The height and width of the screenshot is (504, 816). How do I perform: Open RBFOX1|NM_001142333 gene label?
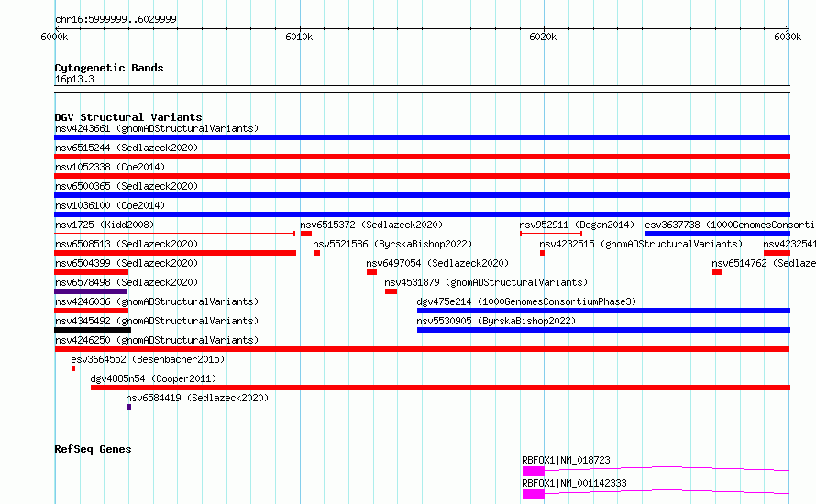point(574,483)
